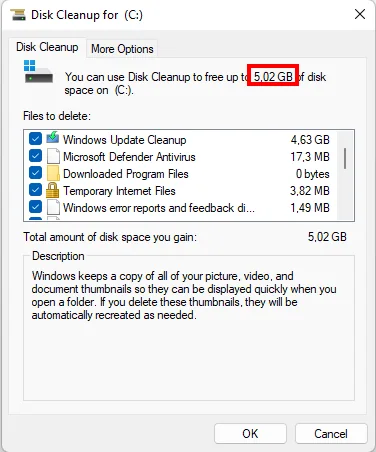This screenshot has height=452, width=376.
Task: Click the 1,49 MB size value
Action: tap(310, 208)
